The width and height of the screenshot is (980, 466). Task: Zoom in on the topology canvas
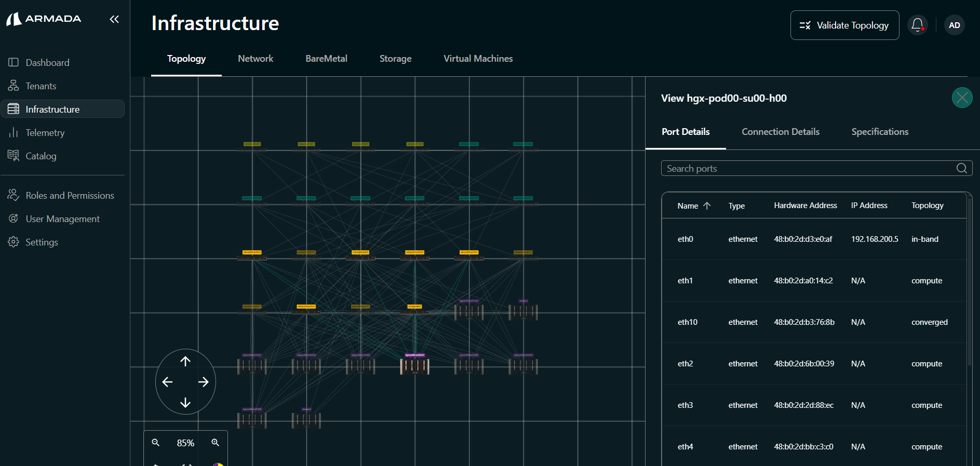point(215,443)
